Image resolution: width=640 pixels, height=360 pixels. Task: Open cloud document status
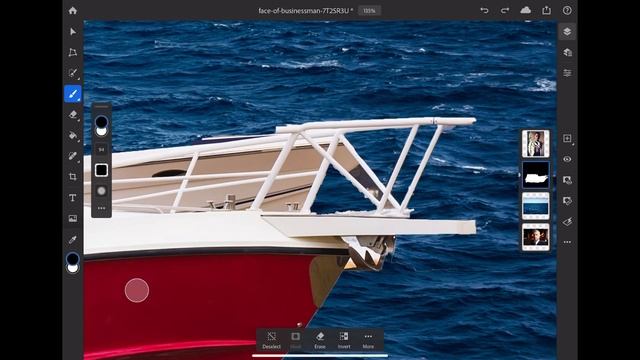[526, 10]
